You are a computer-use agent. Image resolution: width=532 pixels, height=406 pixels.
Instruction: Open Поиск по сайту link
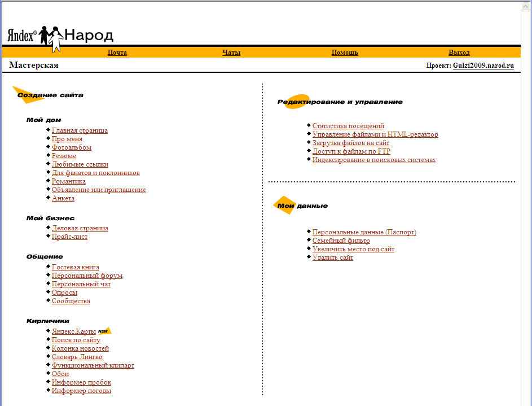click(76, 340)
